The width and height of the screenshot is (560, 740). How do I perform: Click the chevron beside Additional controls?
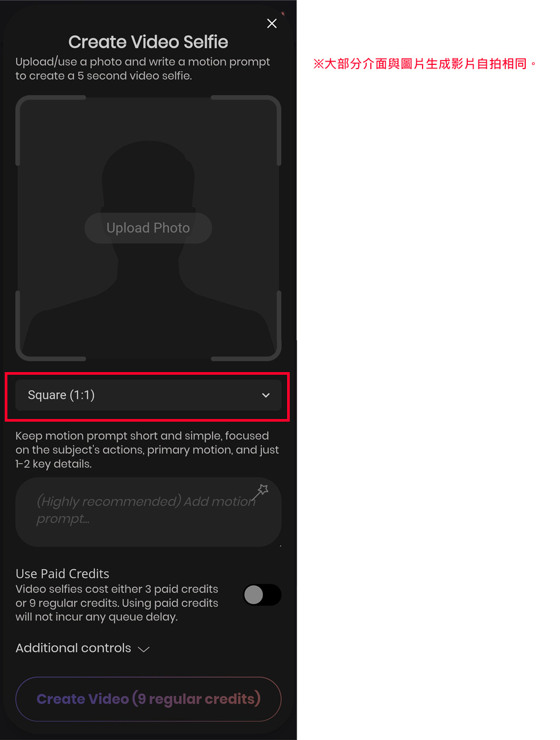pos(144,649)
